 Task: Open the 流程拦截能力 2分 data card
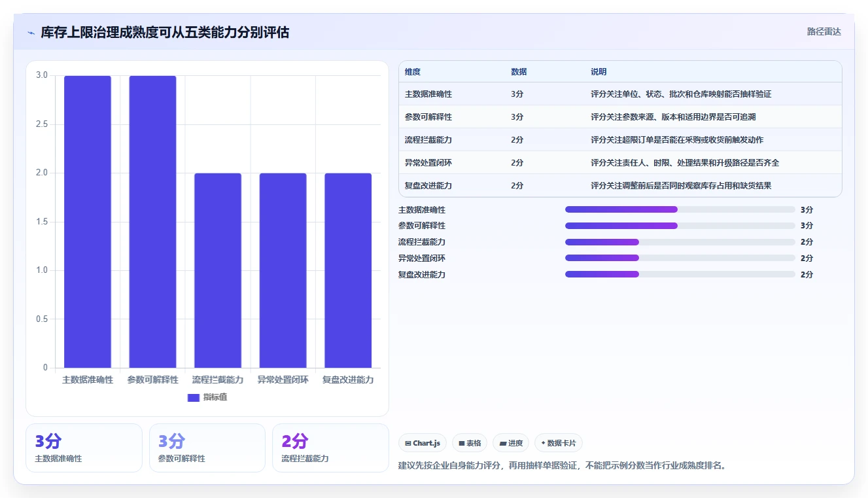click(330, 448)
